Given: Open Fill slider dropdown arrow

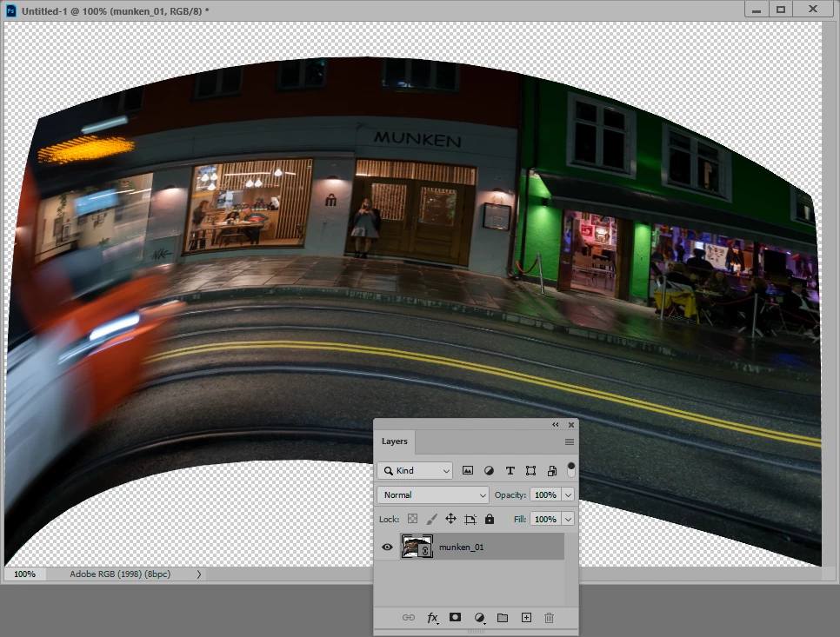Looking at the screenshot, I should tap(568, 519).
